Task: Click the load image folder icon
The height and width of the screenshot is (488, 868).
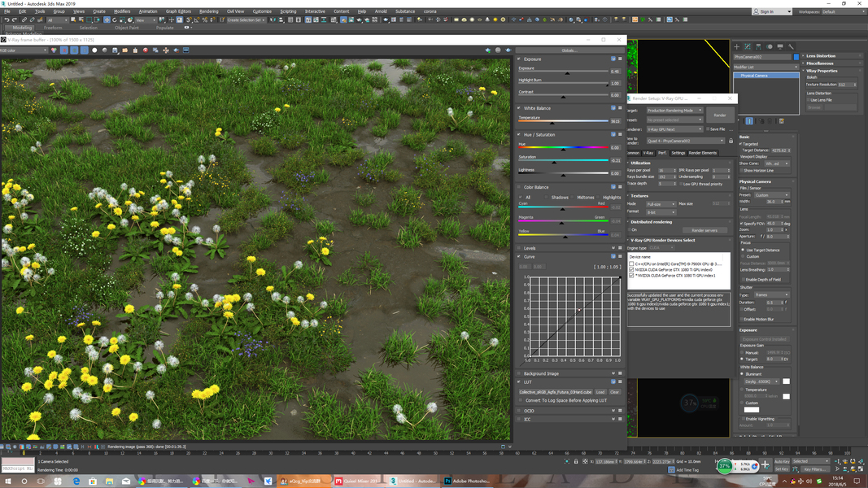Action: (x=125, y=50)
